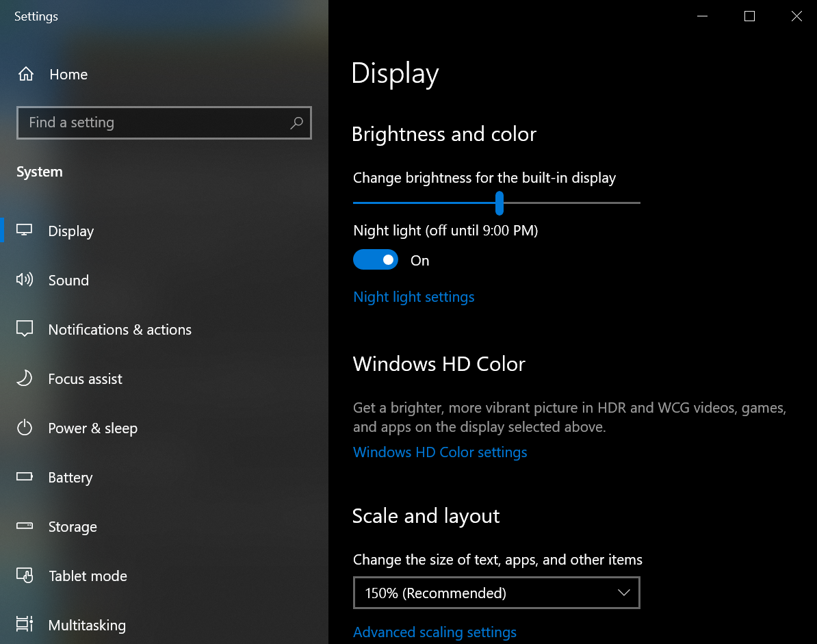Screen dimensions: 817x644
Task: Select Display label in System list
Action: coord(71,231)
